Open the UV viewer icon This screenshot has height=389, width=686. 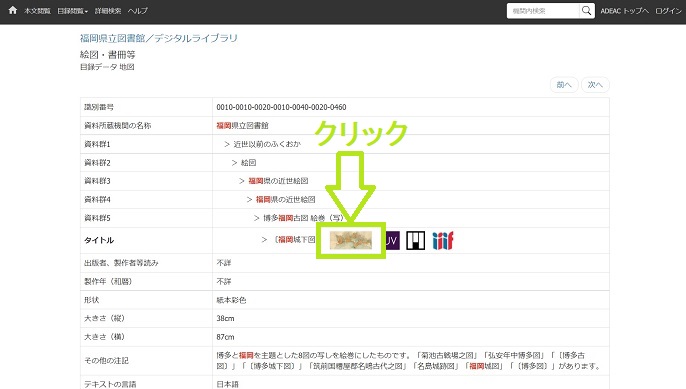[392, 240]
